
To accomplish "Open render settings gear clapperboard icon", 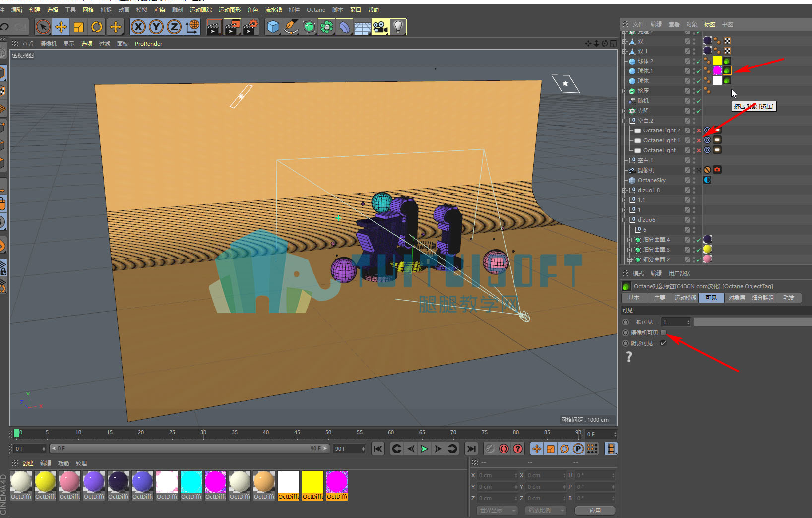I will 250,27.
